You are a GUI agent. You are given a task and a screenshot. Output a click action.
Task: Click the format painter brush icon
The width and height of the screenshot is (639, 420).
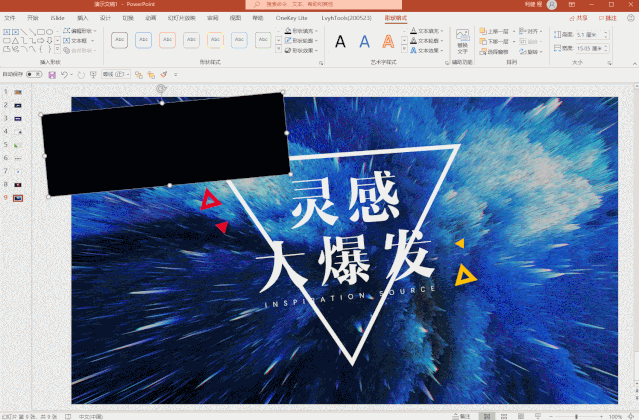pyautogui.click(x=164, y=75)
